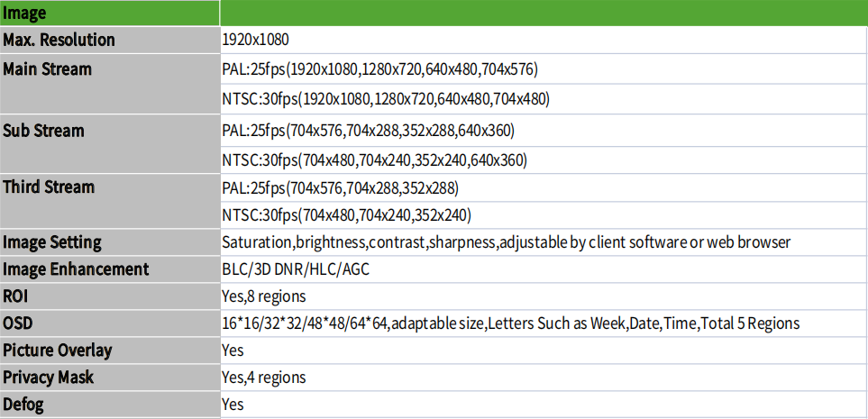Click the Defog label cell

[110, 405]
